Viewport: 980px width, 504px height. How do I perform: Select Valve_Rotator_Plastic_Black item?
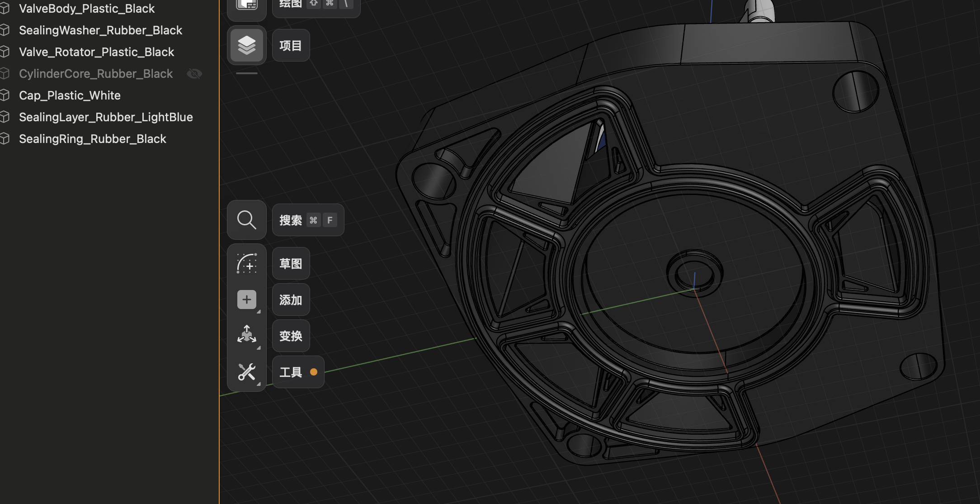pyautogui.click(x=96, y=52)
